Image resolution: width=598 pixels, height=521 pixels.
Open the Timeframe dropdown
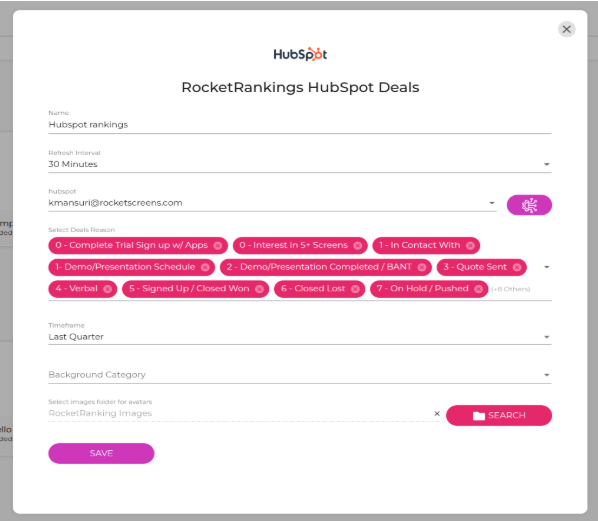547,337
